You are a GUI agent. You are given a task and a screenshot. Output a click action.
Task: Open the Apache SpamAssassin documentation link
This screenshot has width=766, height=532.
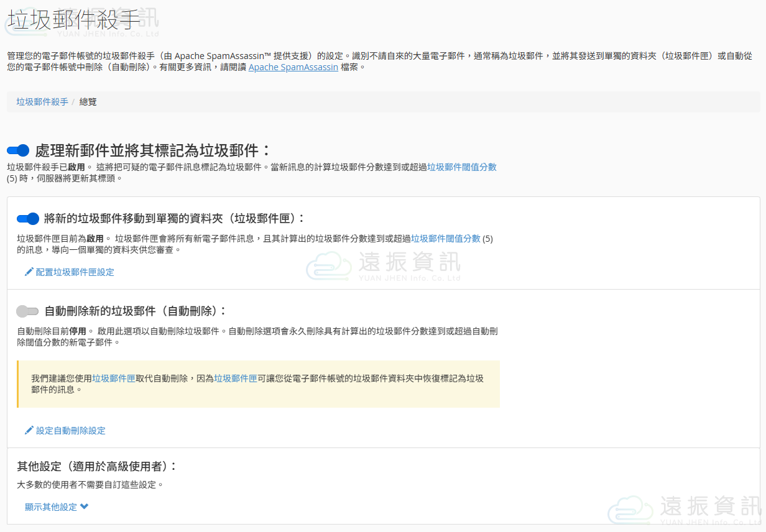pos(293,67)
